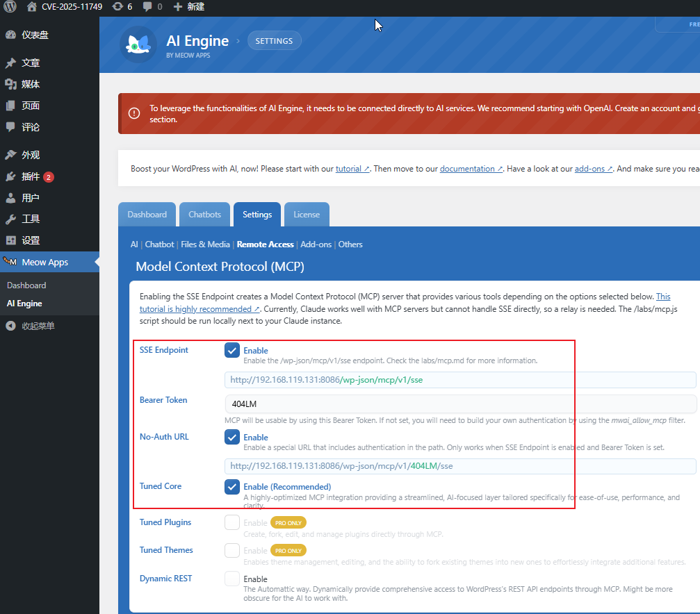
Task: Open the AI settings subsection
Action: [x=134, y=244]
